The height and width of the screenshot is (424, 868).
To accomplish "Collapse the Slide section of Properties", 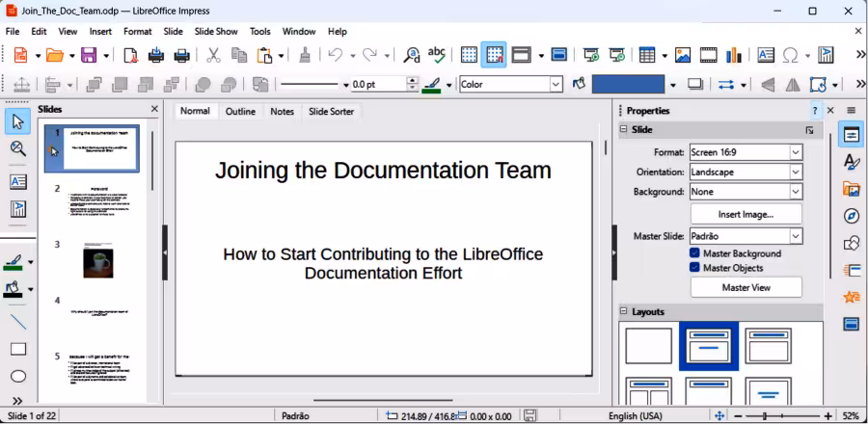I will (x=624, y=129).
